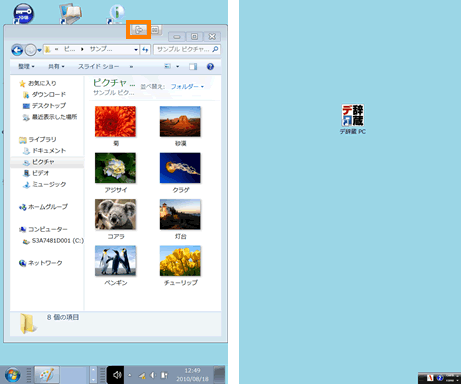The image size is (461, 384).
Task: Click the red A language bar icon
Action: pos(430,378)
